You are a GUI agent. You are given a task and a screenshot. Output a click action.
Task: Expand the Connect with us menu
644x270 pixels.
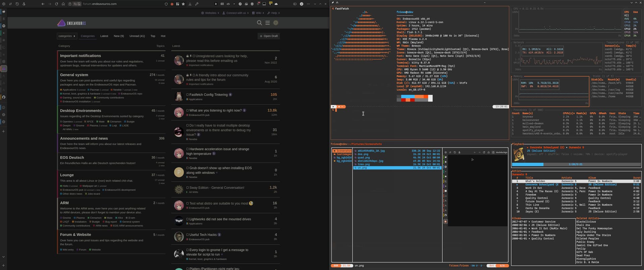(235, 13)
